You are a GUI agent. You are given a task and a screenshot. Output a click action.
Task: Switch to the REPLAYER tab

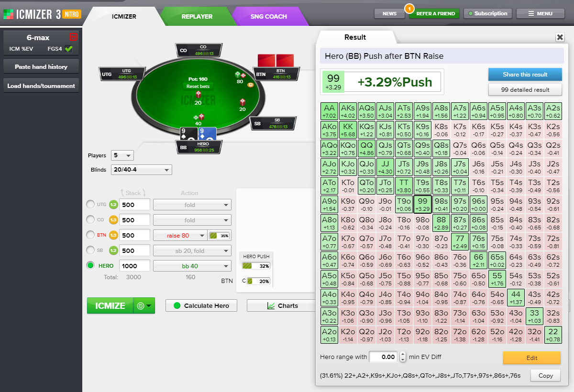click(197, 16)
